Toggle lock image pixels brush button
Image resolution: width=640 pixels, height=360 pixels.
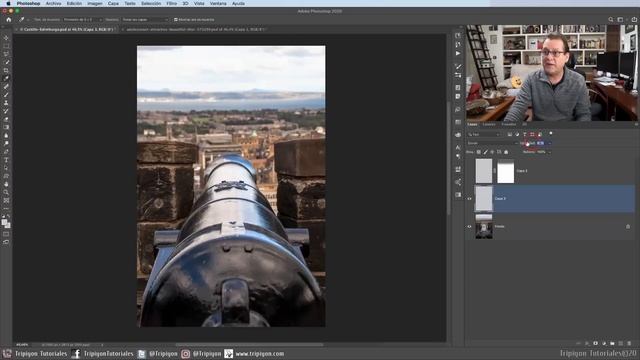coord(486,152)
